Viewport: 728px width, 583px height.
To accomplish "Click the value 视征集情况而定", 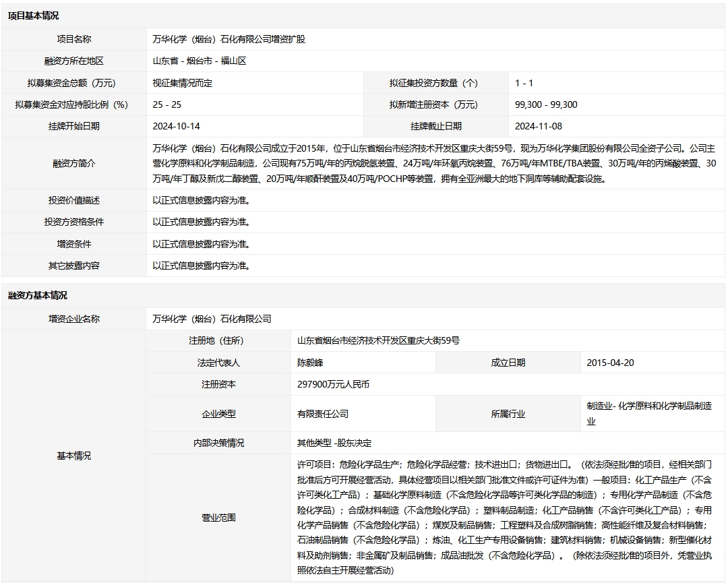I will tap(183, 83).
